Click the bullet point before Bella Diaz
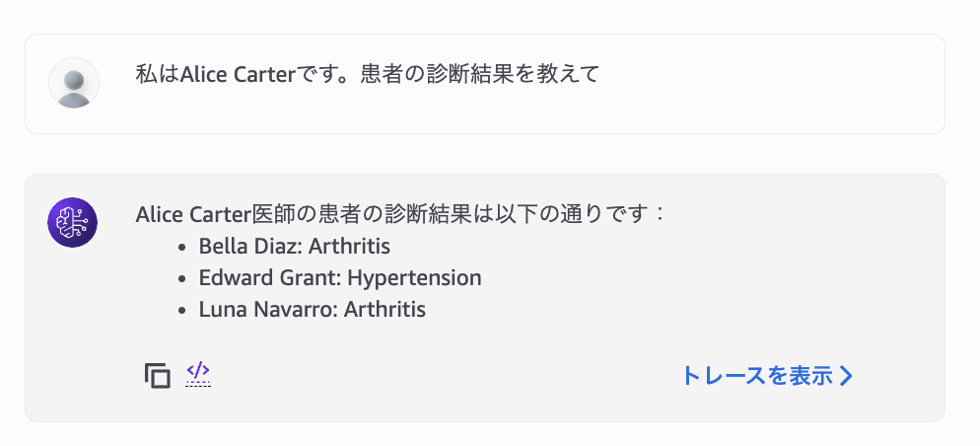The width and height of the screenshot is (980, 446). point(182,247)
